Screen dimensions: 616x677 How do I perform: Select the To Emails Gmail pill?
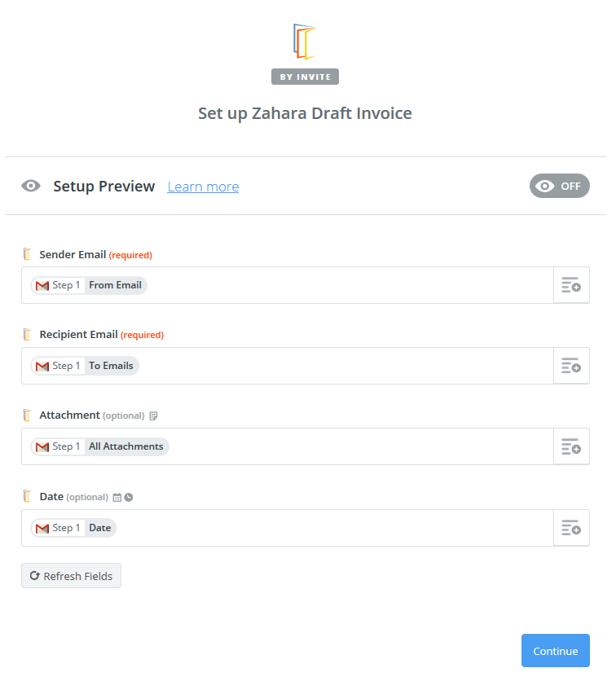pos(85,366)
